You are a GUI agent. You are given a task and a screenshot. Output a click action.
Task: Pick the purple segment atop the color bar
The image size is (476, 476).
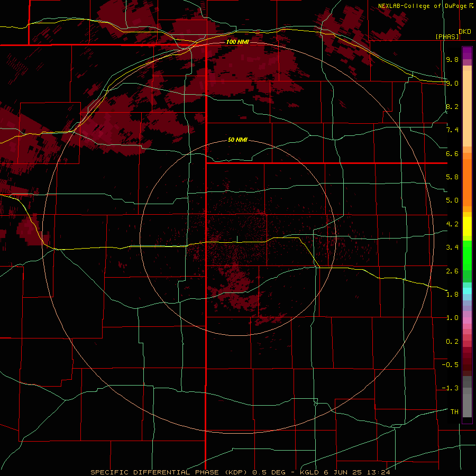[467, 53]
